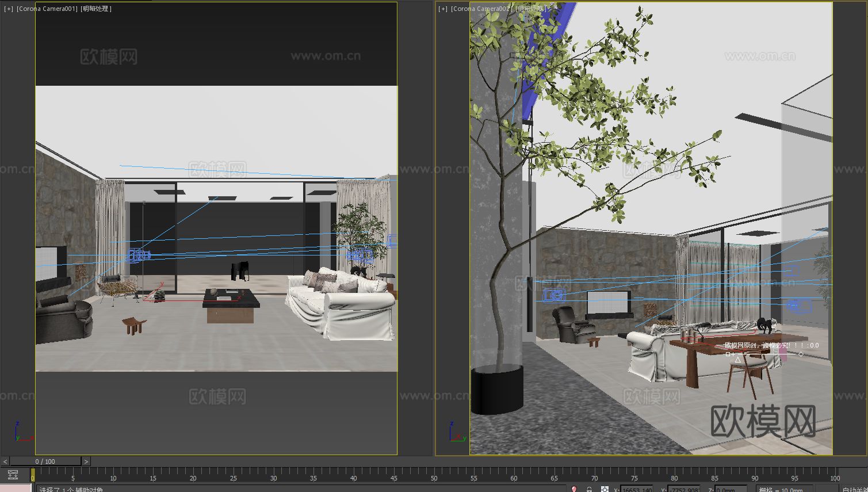Toggle the selection lock icon
The height and width of the screenshot is (492, 868).
(x=589, y=489)
